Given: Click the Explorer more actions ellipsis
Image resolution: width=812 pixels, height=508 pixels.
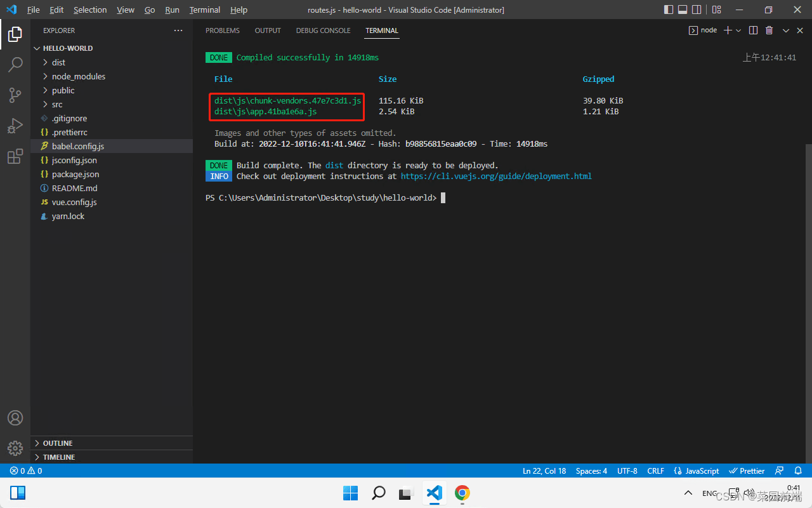Looking at the screenshot, I should [178, 30].
